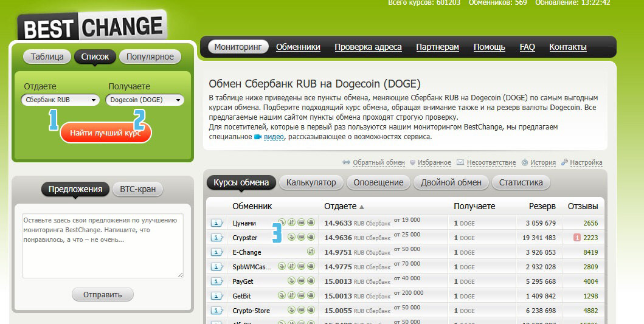The width and height of the screenshot is (644, 324).
Task: Open info icon in E-Change row
Action: point(216,252)
